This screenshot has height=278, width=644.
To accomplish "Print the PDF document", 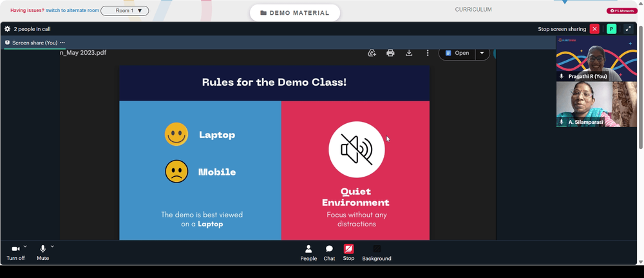I will tap(391, 53).
